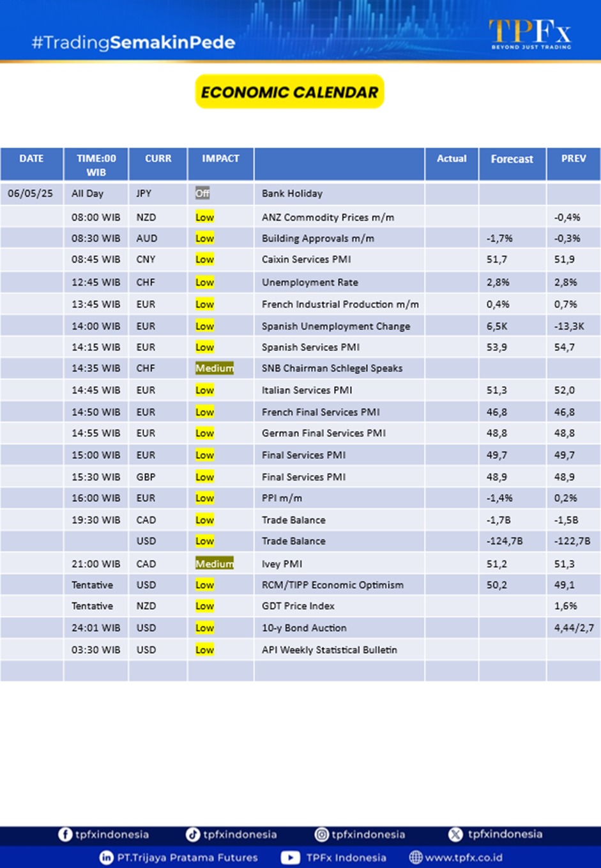Click the 6,5K forecast value
Screen dimensions: 601x868
pos(497,326)
